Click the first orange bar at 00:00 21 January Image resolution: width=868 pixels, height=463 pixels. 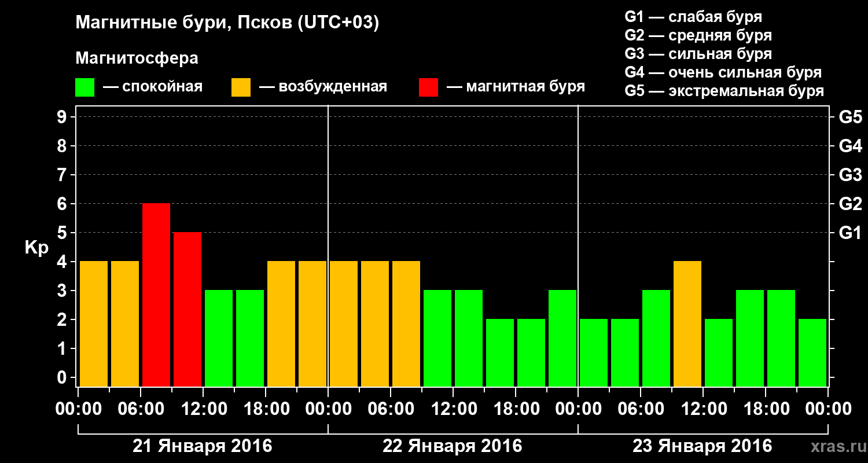94,324
